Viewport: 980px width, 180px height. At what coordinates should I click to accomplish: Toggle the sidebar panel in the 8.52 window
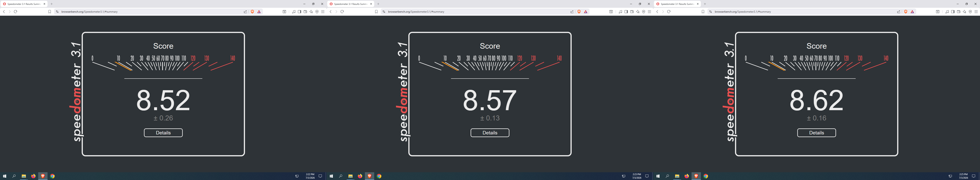click(299, 12)
